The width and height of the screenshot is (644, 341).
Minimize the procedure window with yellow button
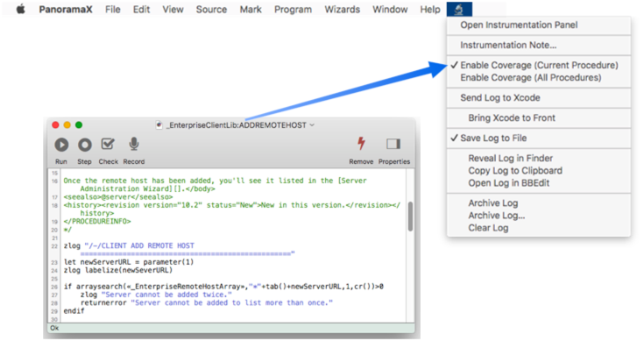click(x=67, y=124)
